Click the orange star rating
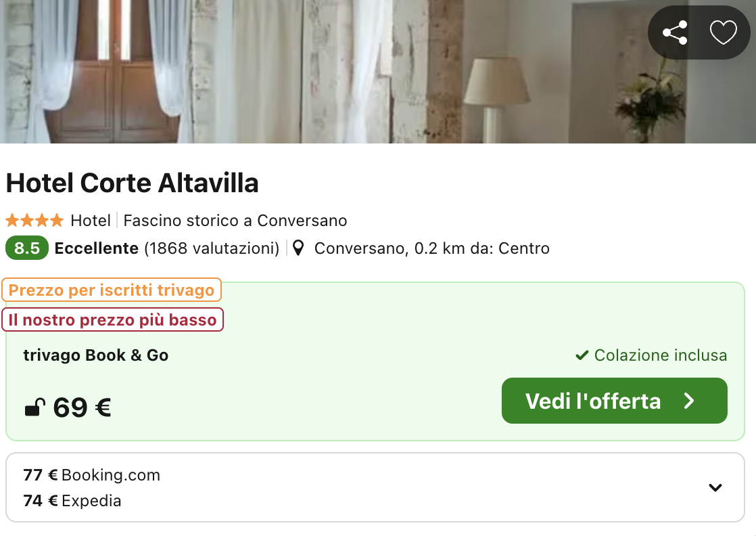The height and width of the screenshot is (536, 756). point(34,221)
